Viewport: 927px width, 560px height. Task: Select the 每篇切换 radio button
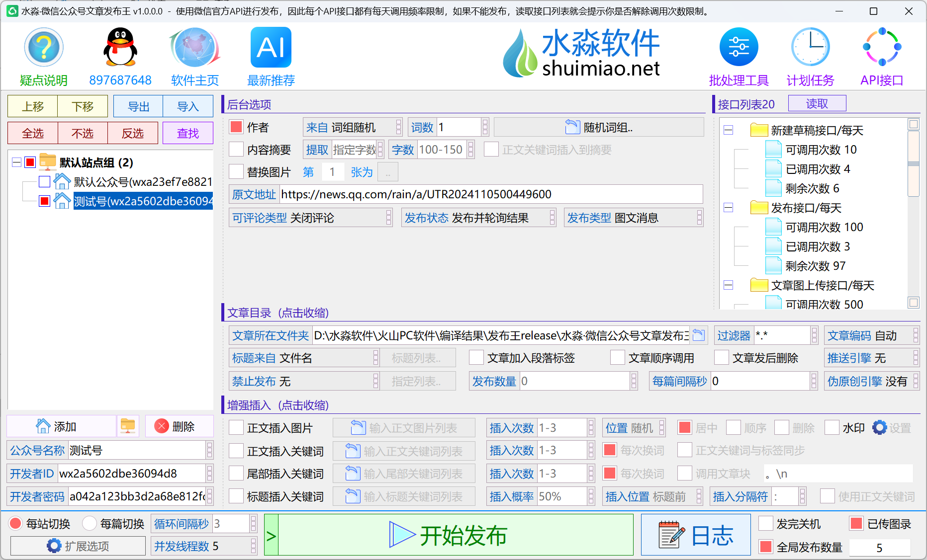tap(90, 523)
